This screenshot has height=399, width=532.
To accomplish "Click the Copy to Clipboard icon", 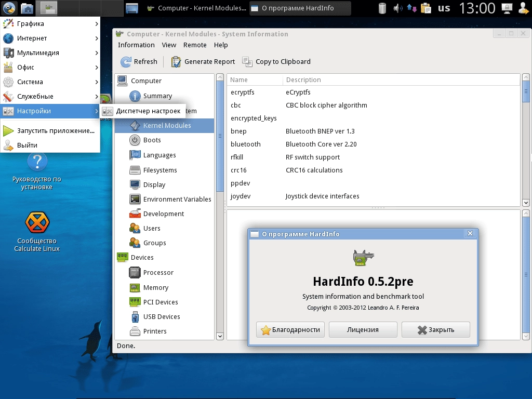I will pos(247,61).
